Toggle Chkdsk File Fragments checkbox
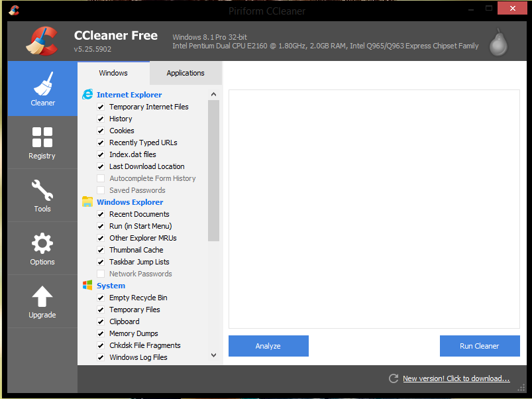 point(101,345)
